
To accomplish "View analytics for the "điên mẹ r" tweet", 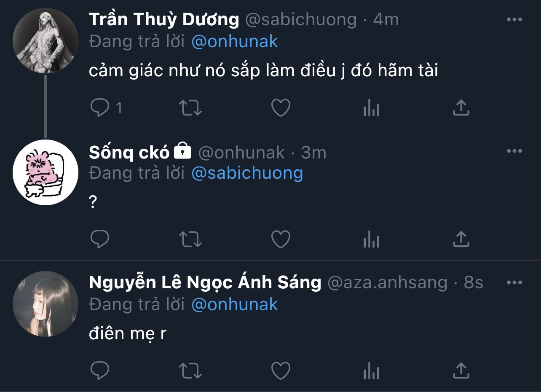I will pos(371,371).
